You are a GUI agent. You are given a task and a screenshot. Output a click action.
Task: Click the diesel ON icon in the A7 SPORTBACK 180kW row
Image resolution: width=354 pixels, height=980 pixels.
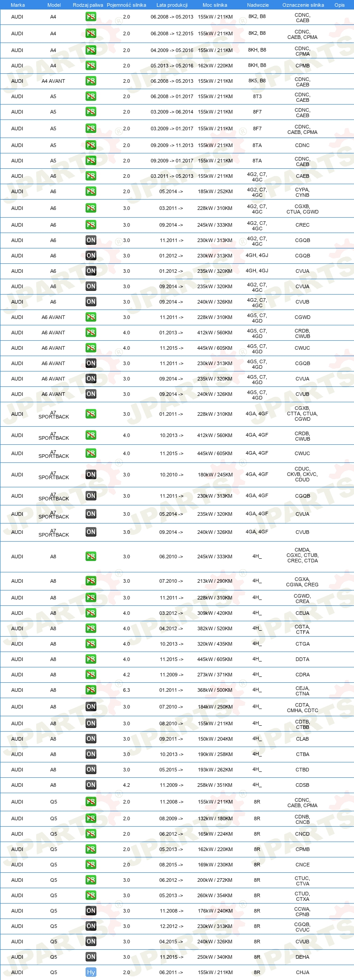pyautogui.click(x=91, y=475)
